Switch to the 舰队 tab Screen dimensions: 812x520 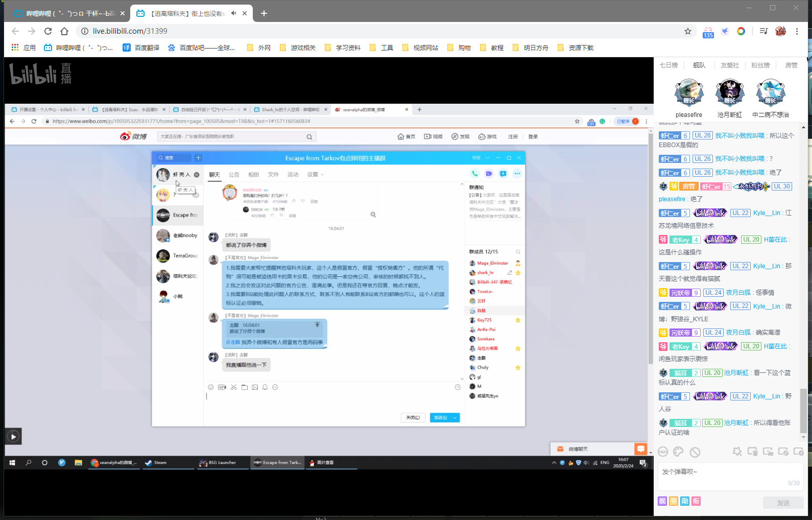point(699,65)
